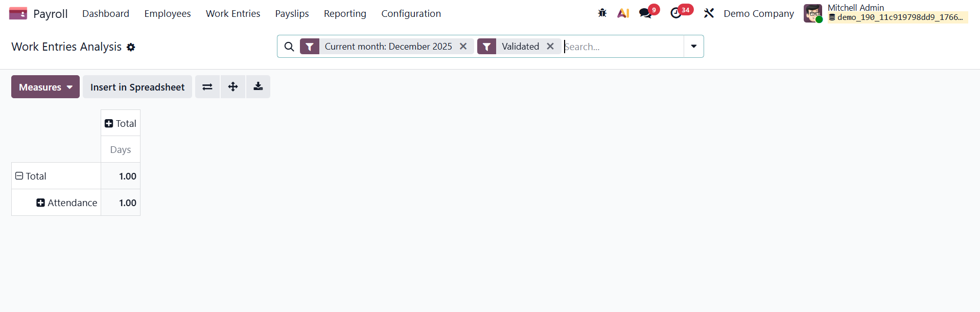Click the settings gear beside Work Entries Analysis

click(x=131, y=47)
